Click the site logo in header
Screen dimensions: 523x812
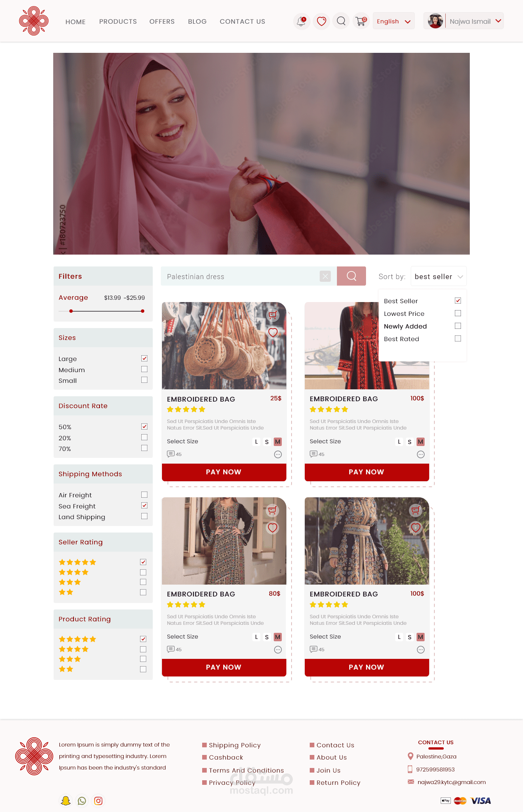[x=34, y=21]
